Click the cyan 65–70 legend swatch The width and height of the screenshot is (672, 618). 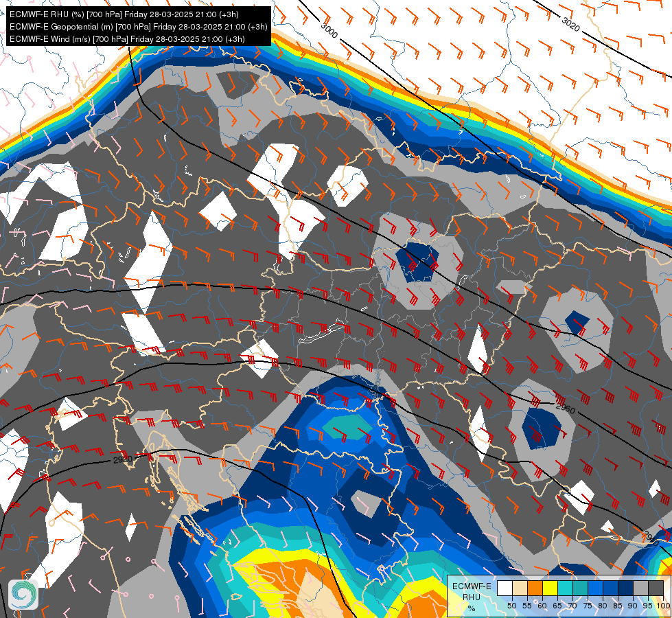[x=566, y=588]
